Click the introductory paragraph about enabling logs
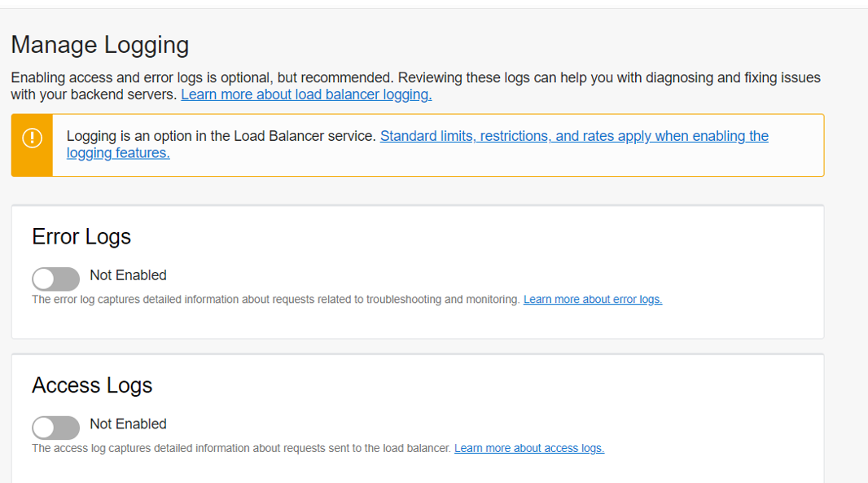Image resolution: width=868 pixels, height=483 pixels. [415, 86]
